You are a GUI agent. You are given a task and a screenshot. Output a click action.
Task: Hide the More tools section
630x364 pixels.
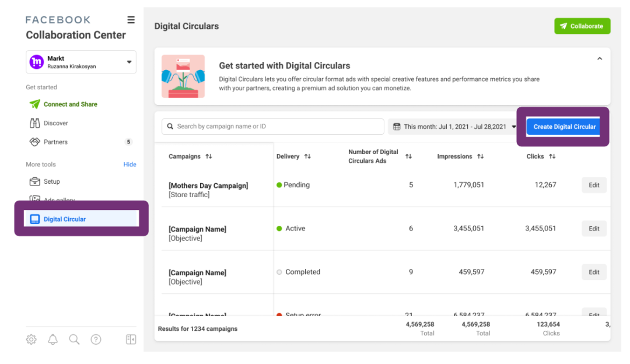point(129,164)
